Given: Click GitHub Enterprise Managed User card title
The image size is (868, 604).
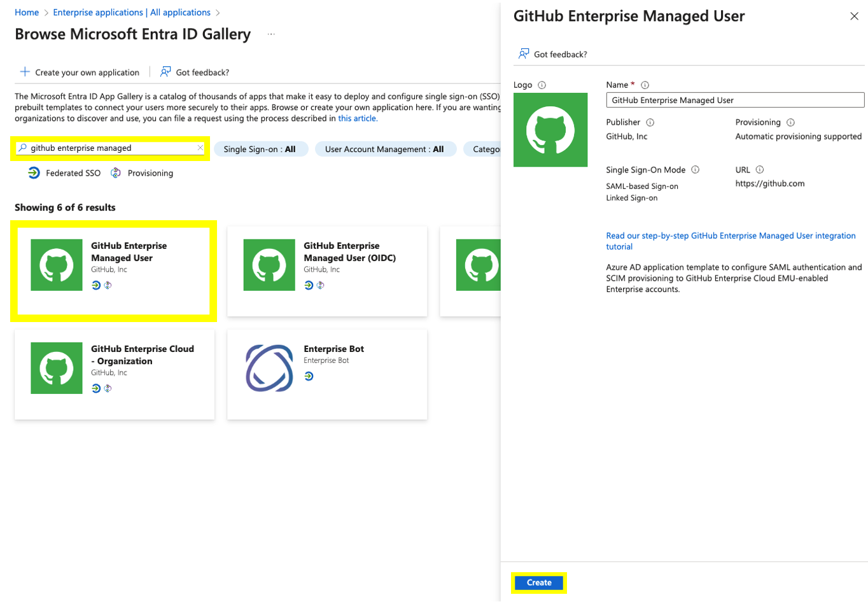Looking at the screenshot, I should 129,252.
